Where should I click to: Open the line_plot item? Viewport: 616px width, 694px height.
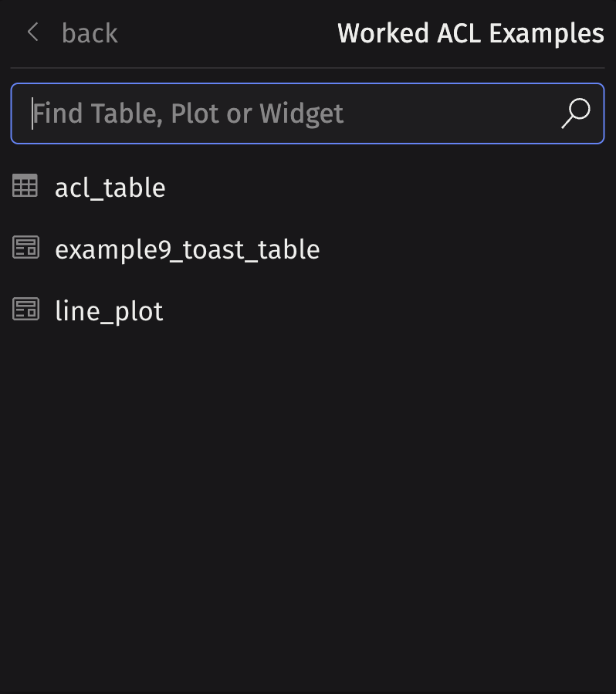tap(308, 311)
